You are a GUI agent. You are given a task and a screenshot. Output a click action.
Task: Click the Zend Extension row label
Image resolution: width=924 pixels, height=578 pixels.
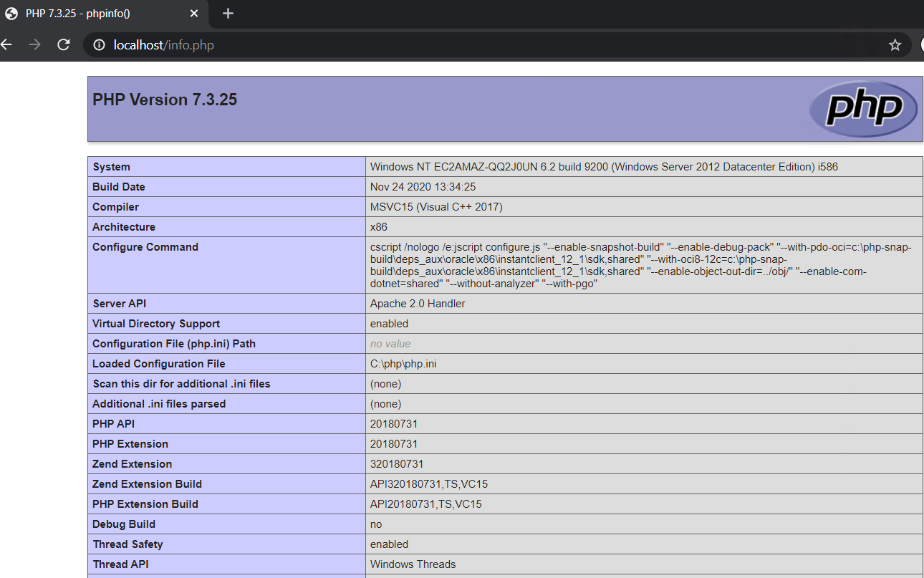(133, 464)
